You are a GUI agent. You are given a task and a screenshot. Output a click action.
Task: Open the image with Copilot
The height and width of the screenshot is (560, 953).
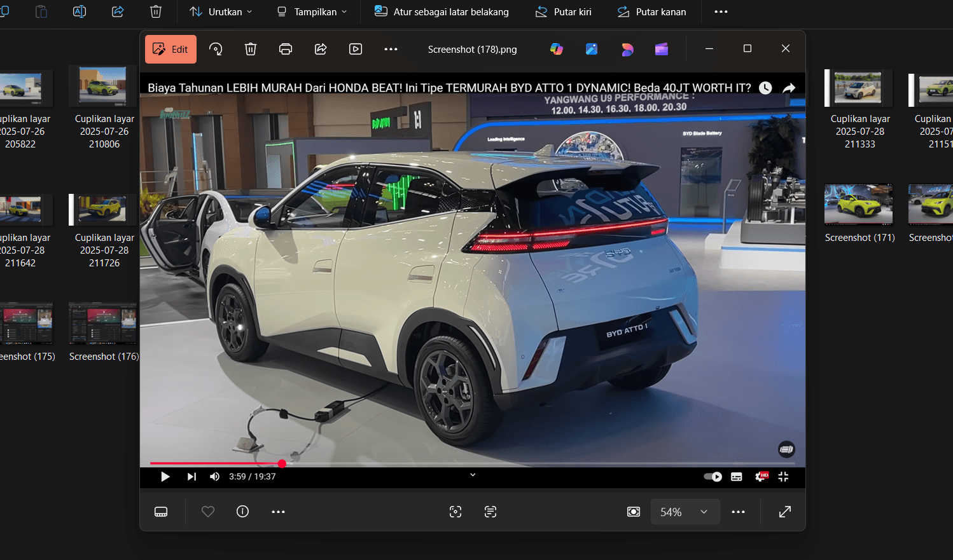point(556,49)
